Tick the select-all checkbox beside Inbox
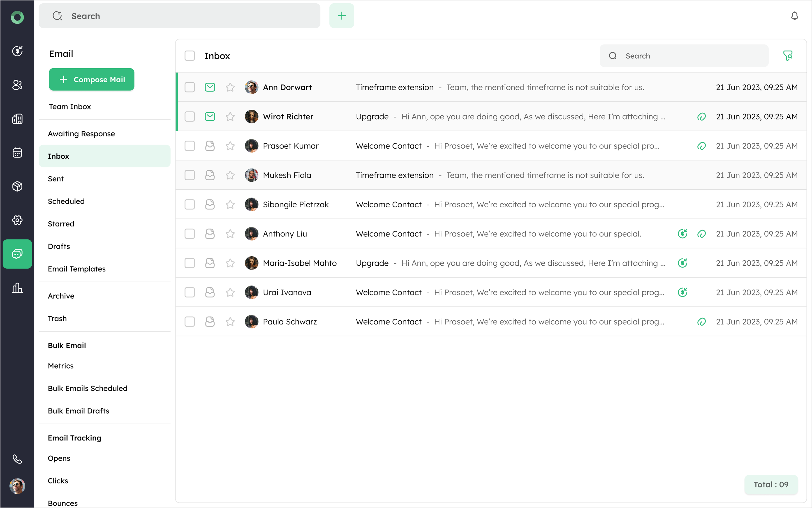812x508 pixels. point(190,56)
